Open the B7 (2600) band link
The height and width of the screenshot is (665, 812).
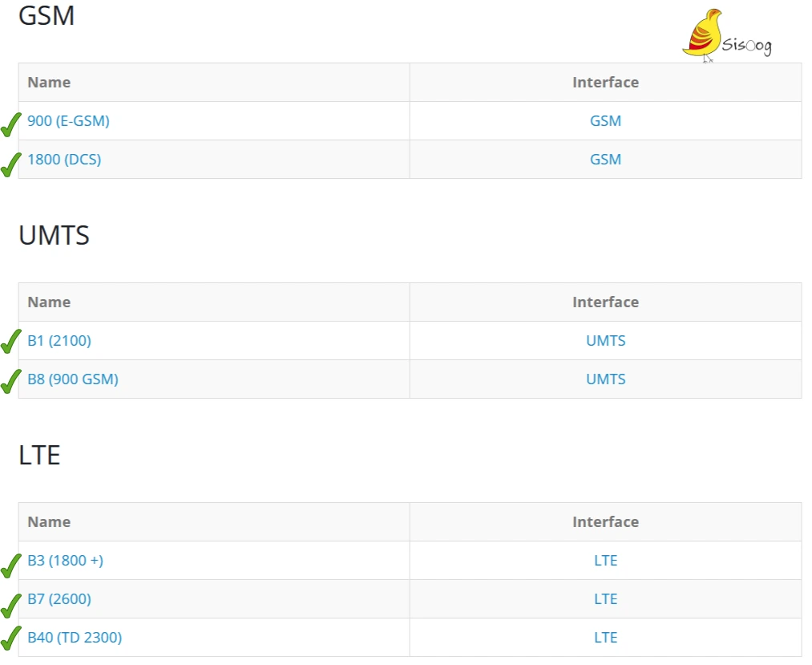59,598
